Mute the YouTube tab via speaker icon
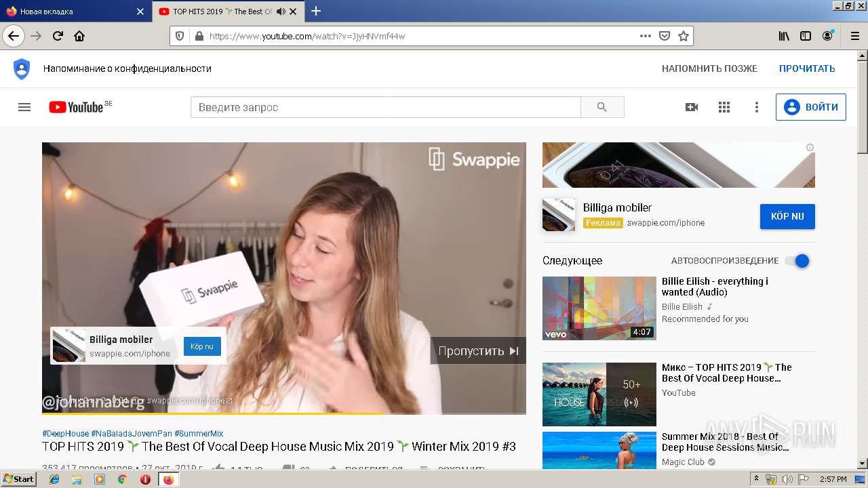868x488 pixels. [x=281, y=12]
